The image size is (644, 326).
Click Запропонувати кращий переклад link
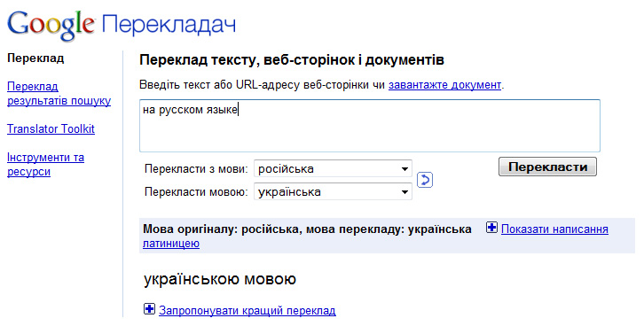click(x=247, y=310)
